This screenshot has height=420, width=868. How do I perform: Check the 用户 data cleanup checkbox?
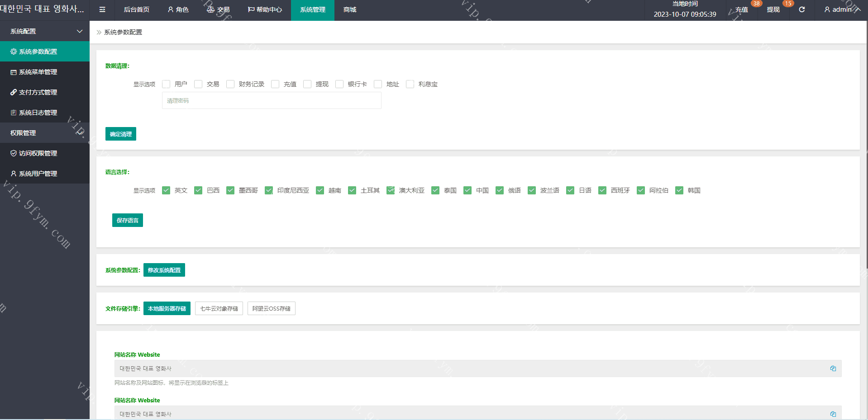166,84
